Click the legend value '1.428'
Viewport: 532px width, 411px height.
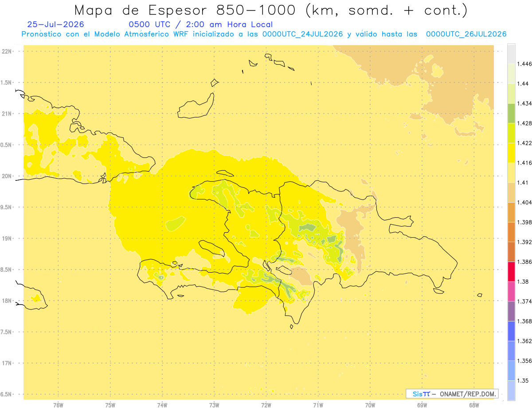click(x=524, y=123)
